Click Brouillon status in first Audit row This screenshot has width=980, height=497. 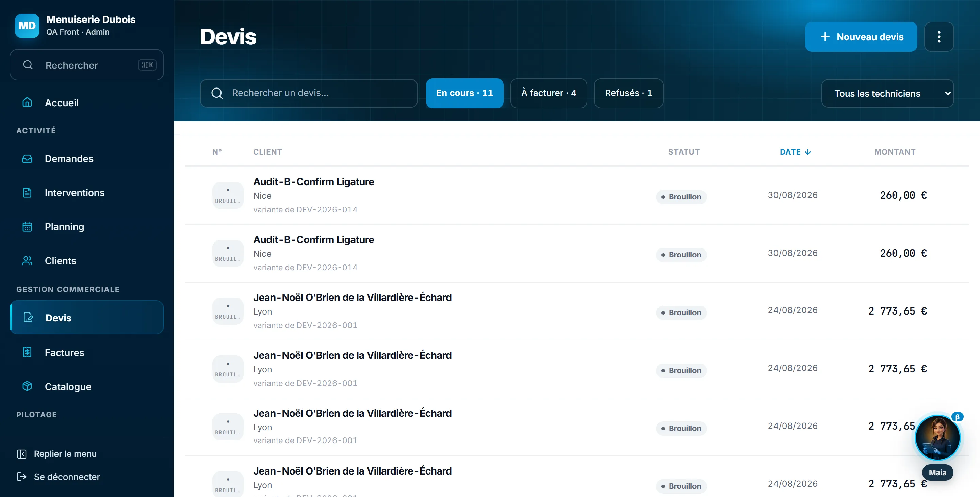(681, 197)
